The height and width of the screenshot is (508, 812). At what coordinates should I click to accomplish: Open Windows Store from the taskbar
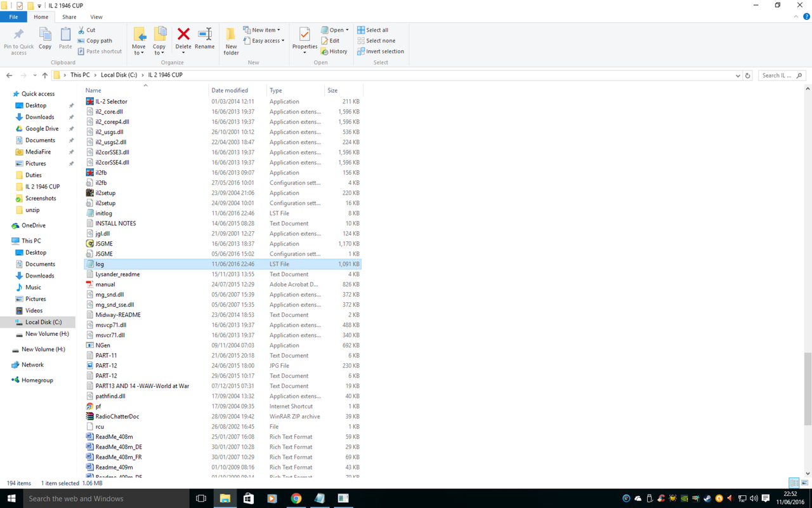pos(248,498)
